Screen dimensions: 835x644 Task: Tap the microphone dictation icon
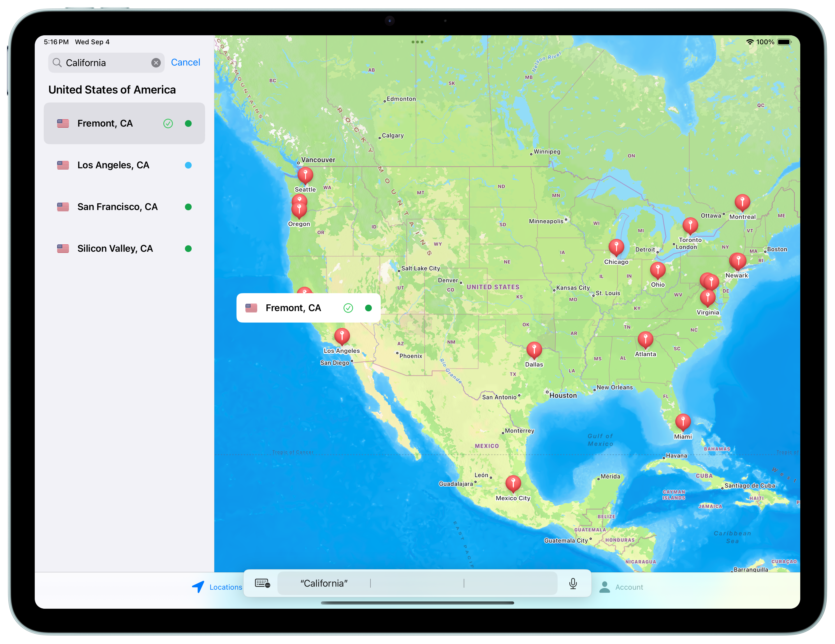(573, 583)
